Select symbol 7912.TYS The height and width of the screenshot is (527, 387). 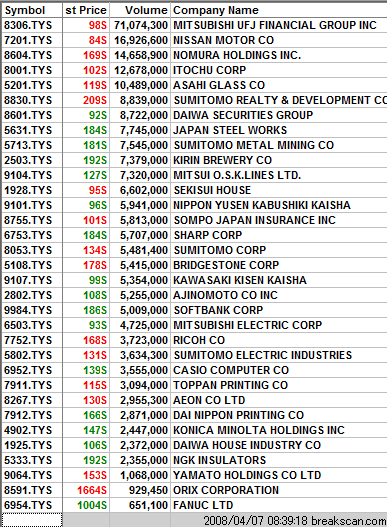28,415
